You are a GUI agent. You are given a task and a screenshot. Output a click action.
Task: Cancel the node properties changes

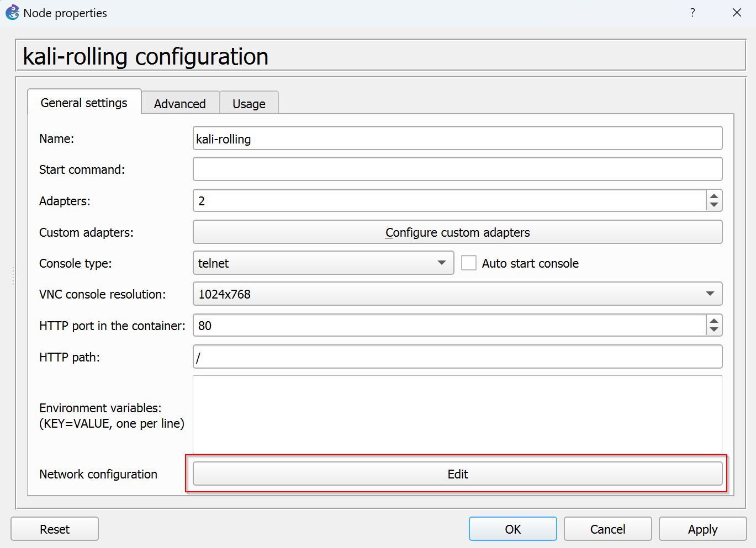(607, 529)
